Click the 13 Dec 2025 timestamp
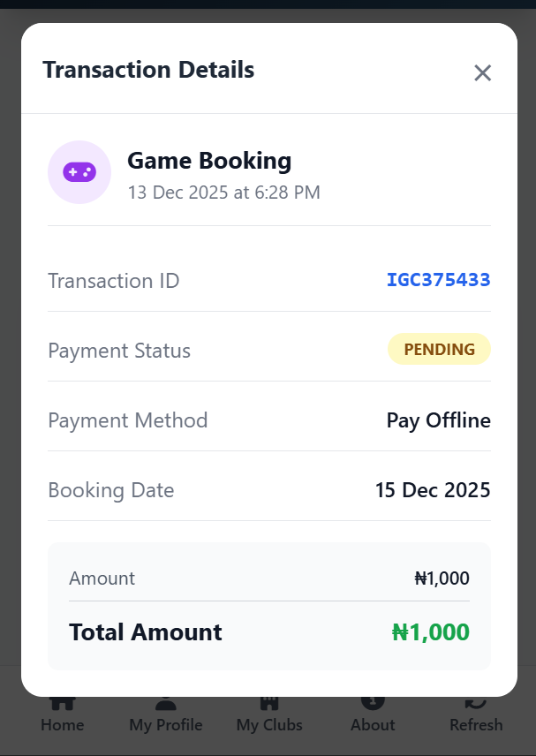The image size is (536, 756). [223, 192]
